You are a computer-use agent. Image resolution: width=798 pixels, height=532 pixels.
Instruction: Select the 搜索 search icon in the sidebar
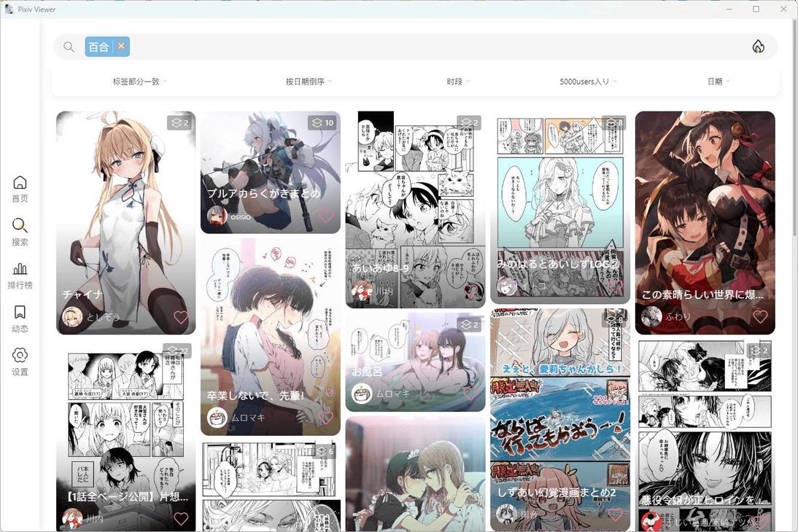[x=19, y=232]
